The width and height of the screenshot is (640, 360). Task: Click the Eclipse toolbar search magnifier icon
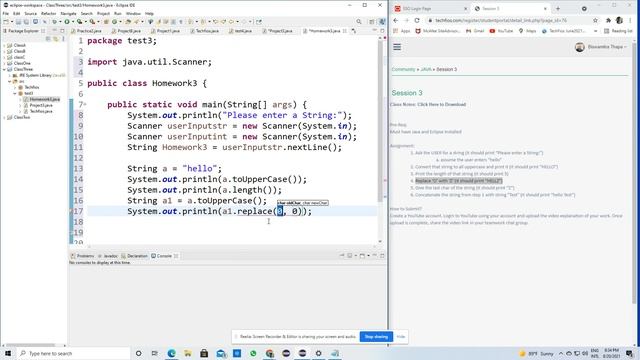tap(359, 22)
